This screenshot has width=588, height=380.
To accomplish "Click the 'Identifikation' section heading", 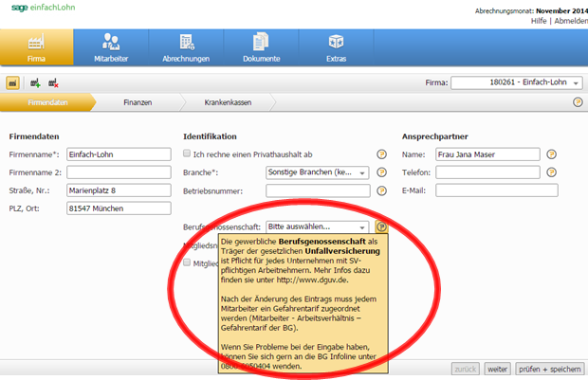I will click(x=210, y=136).
